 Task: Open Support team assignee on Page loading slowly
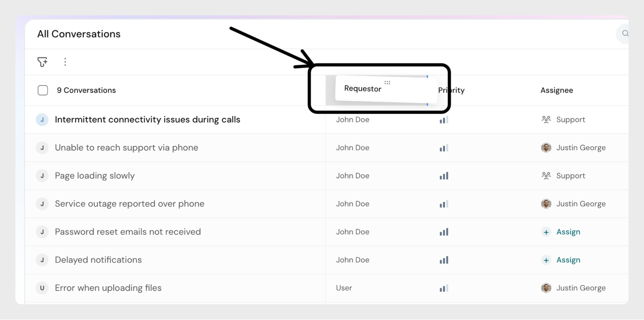(570, 176)
